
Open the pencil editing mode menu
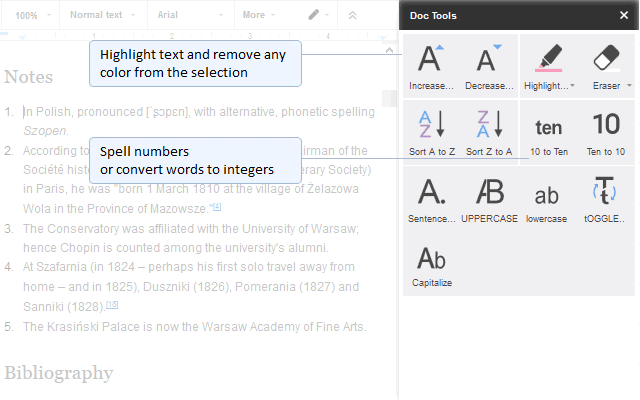tap(318, 15)
